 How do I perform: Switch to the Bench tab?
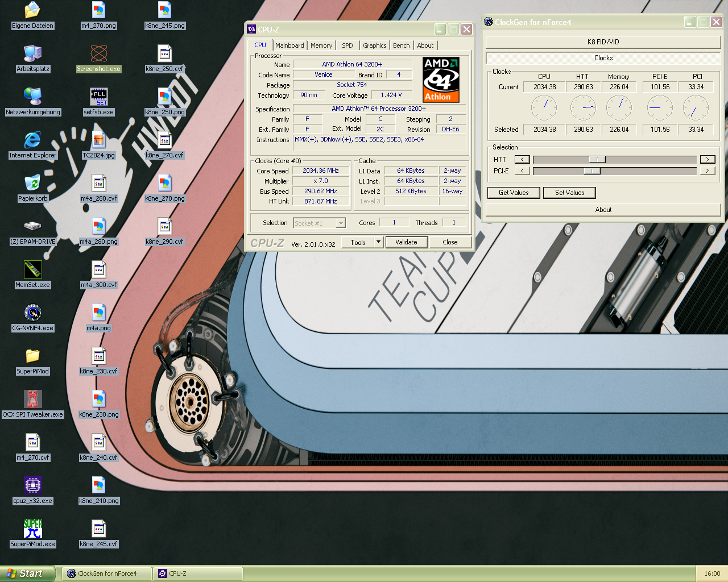pos(402,45)
